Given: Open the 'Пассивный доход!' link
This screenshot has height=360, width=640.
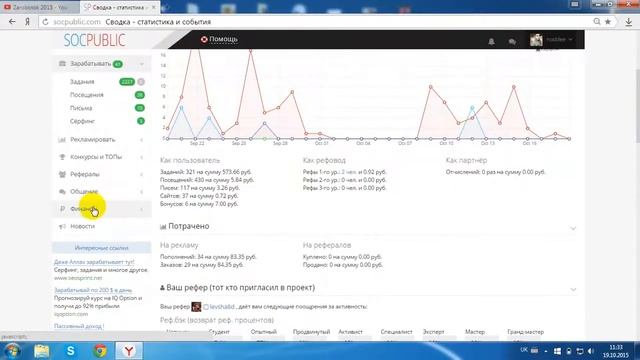Looking at the screenshot, I should click(79, 326).
